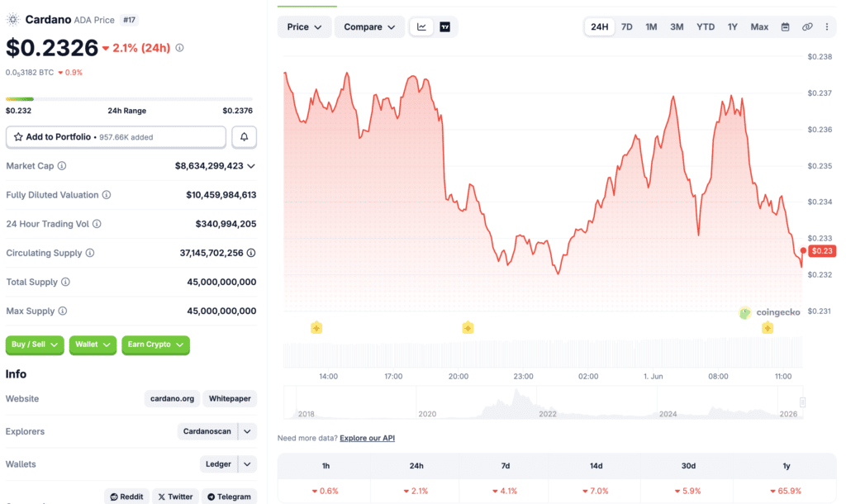Click the current price marker $0.23
This screenshot has height=504, width=846.
tap(822, 251)
